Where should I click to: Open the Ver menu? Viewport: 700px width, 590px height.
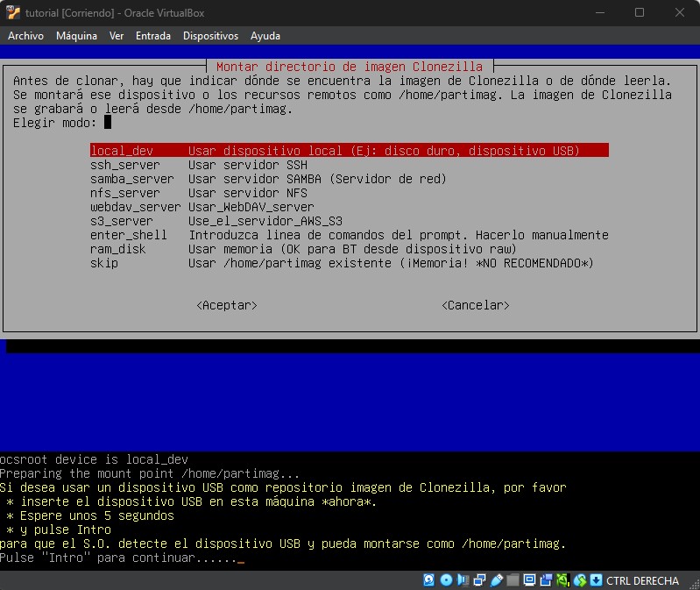point(117,36)
